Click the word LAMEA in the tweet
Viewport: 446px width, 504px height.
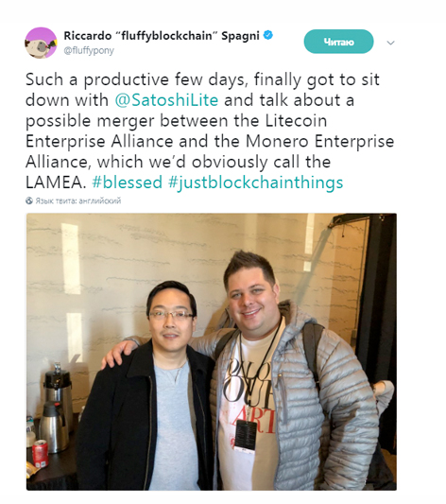coord(56,182)
